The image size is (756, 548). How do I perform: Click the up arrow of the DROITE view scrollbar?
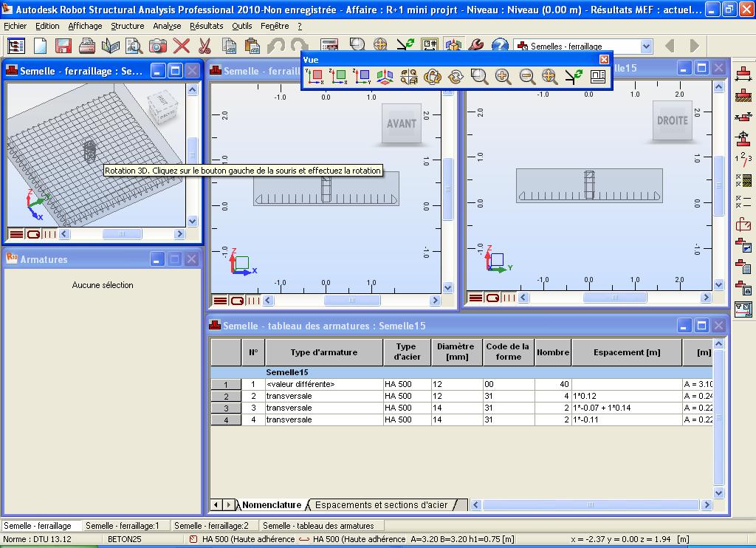click(718, 87)
